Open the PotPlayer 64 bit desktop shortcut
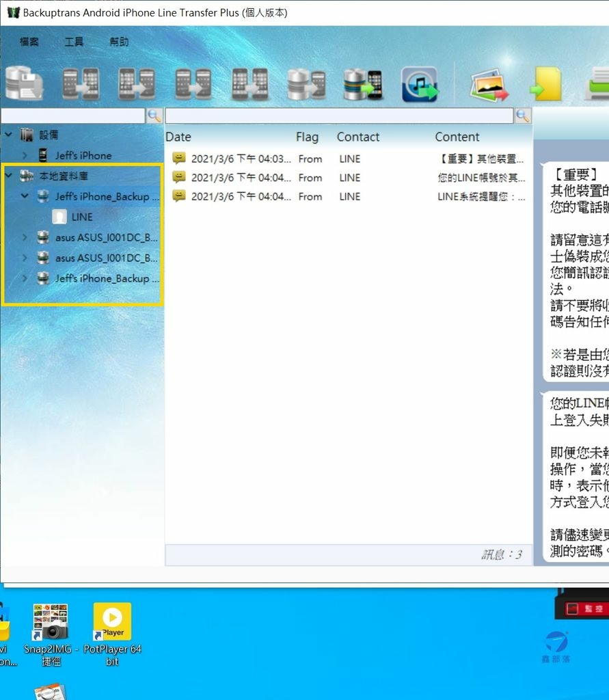This screenshot has width=609, height=700. 112,635
